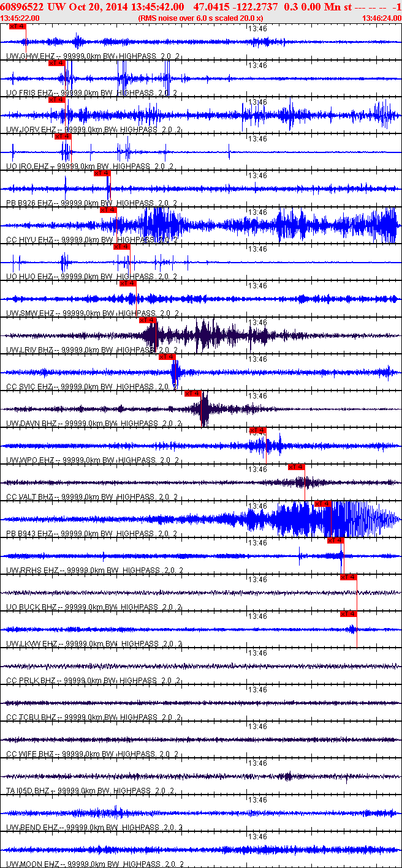Select the pick flag on PB.B926 trace
Image resolution: width=402 pixels, height=868 pixels.
click(102, 173)
